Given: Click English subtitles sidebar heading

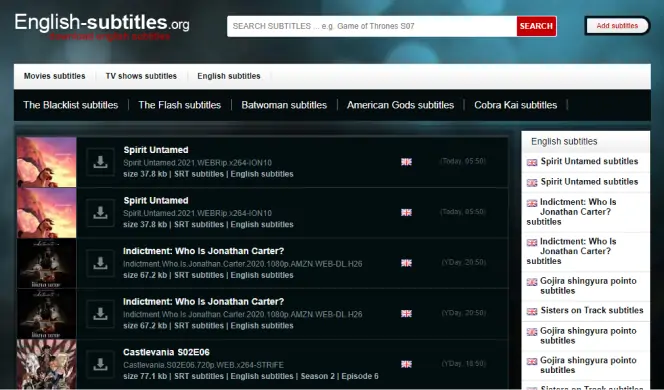Looking at the screenshot, I should (x=564, y=141).
